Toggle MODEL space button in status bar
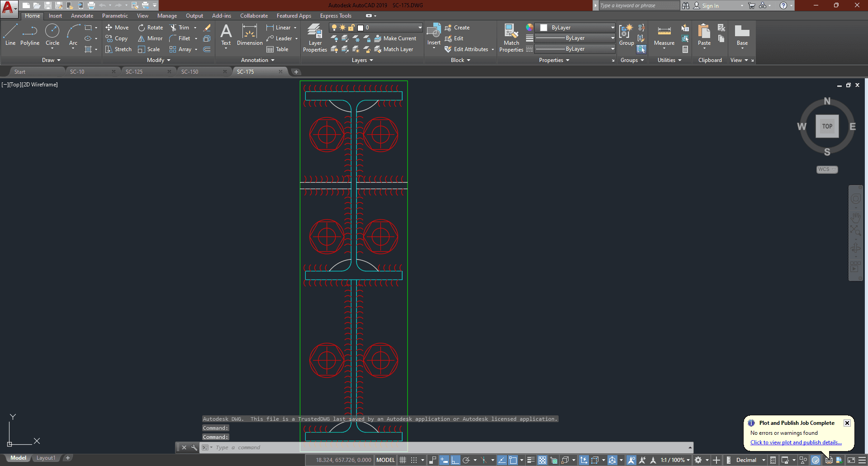The image size is (868, 466). (385, 460)
